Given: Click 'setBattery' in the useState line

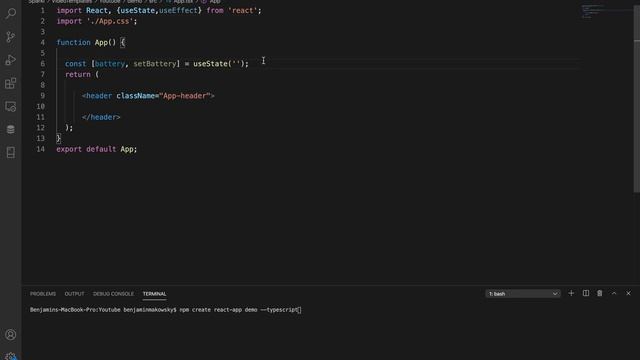Looking at the screenshot, I should click(x=155, y=64).
